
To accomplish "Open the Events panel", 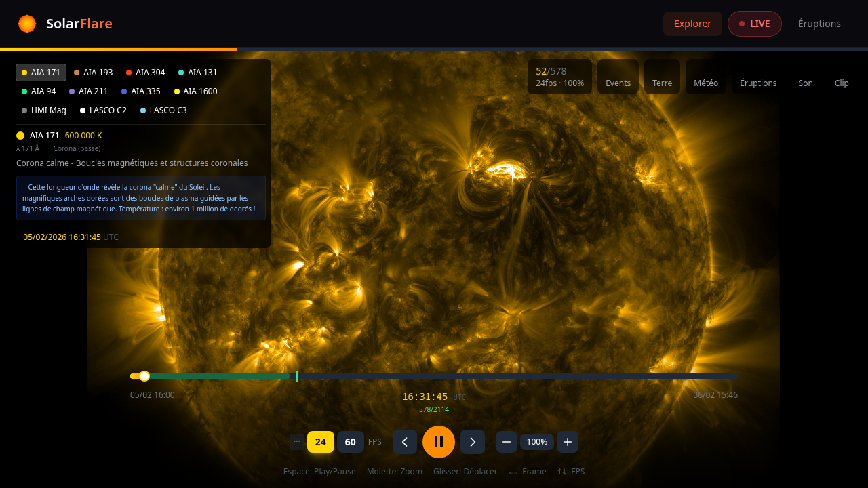I will pos(618,77).
